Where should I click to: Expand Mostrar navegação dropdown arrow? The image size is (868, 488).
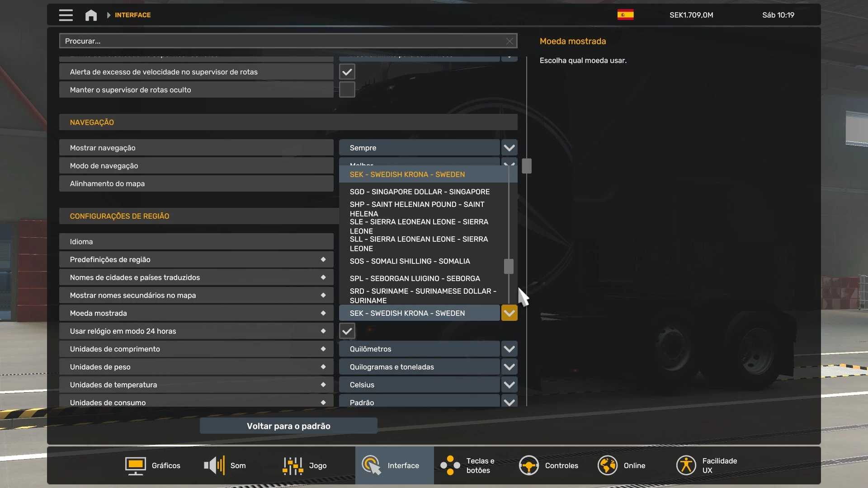(509, 148)
